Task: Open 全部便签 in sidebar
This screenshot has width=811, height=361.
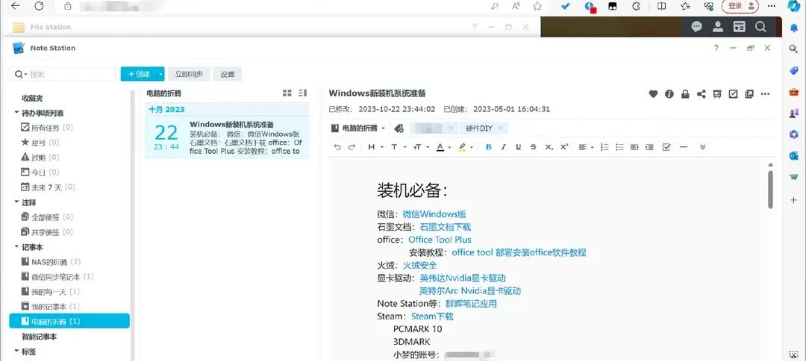Action: (x=47, y=217)
